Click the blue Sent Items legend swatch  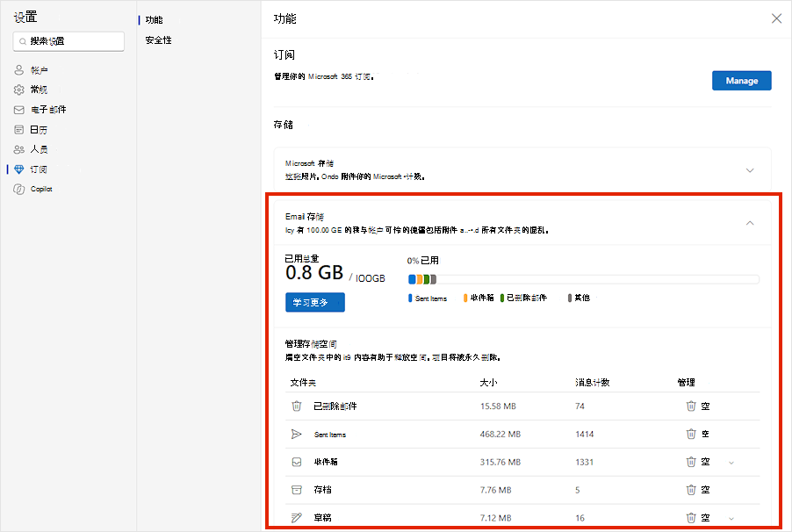(410, 298)
